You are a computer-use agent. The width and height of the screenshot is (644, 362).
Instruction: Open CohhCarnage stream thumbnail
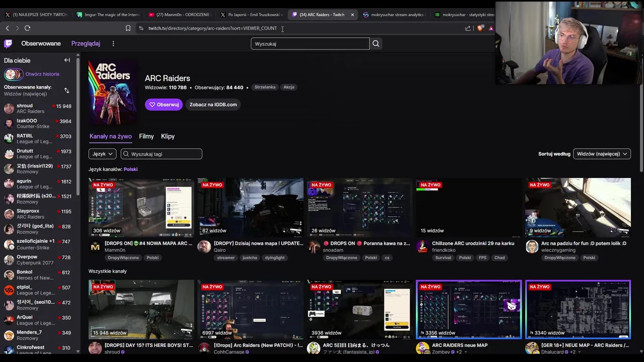[251, 309]
